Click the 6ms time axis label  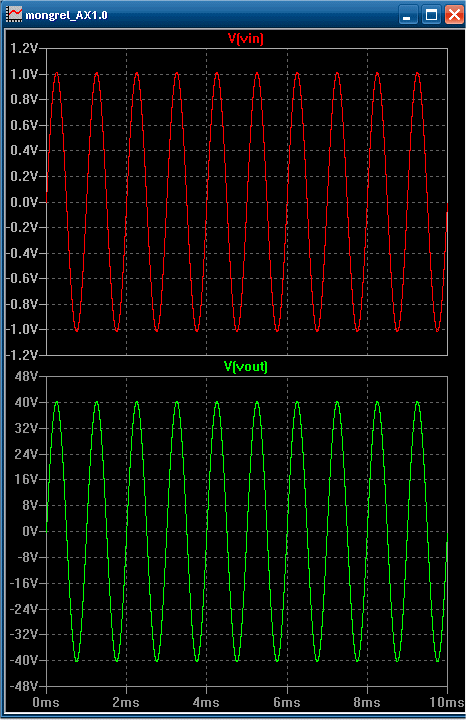pyautogui.click(x=287, y=702)
